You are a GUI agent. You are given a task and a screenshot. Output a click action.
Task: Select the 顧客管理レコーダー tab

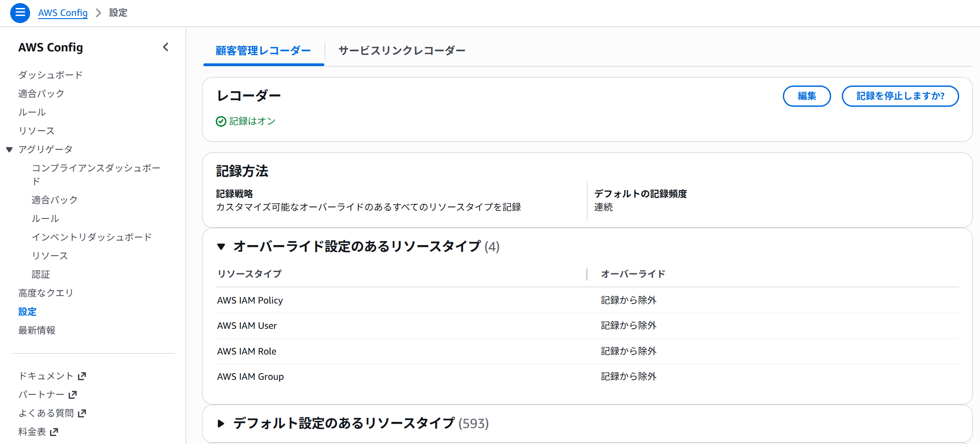click(263, 51)
